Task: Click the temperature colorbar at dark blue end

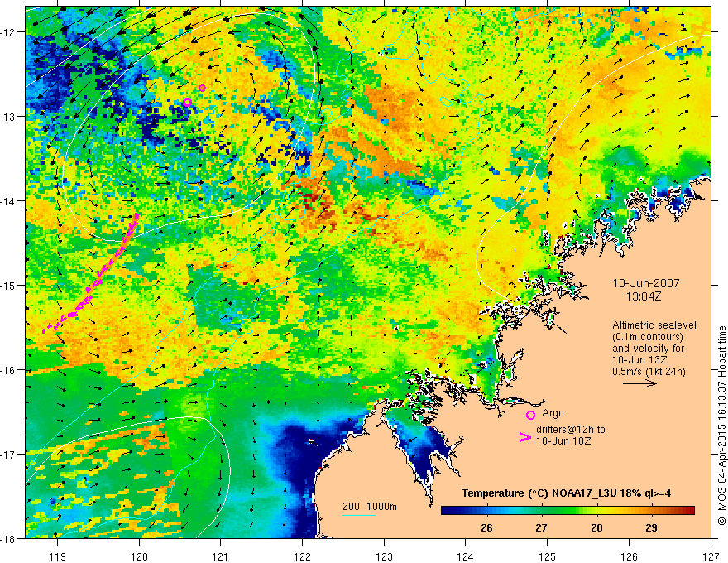Action: pos(450,511)
